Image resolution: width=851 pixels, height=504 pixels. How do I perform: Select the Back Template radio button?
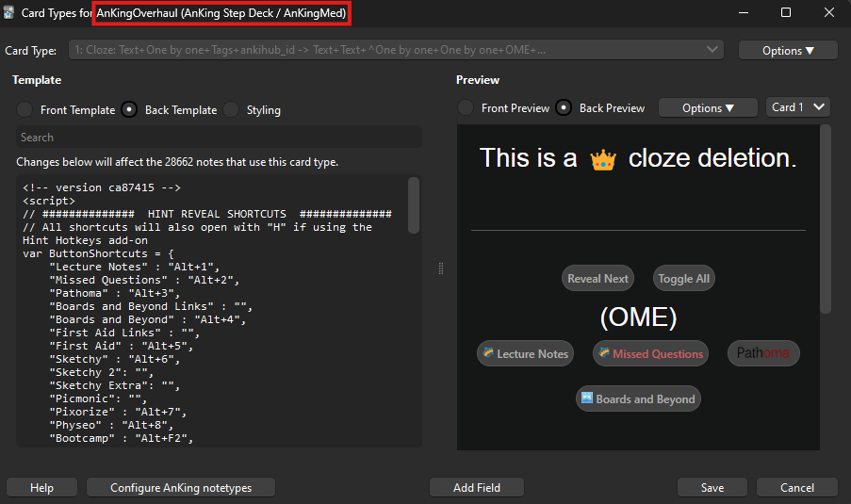129,109
